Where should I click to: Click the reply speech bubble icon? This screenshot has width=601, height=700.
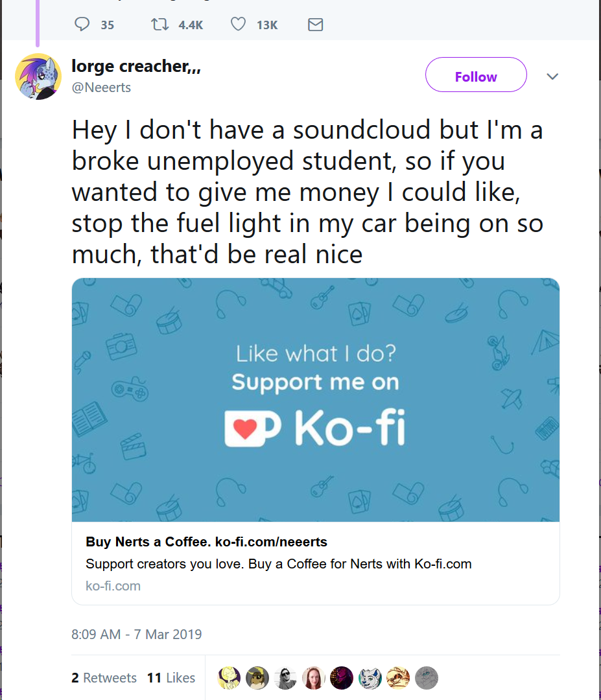click(x=82, y=24)
